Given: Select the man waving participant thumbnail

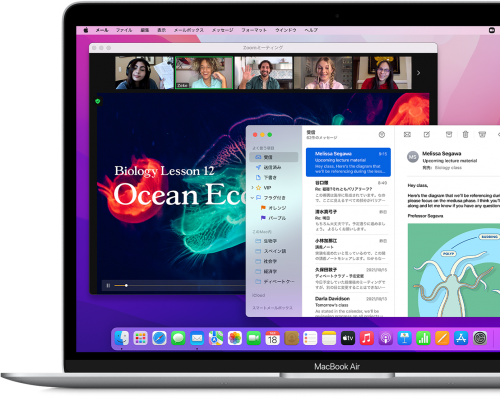Looking at the screenshot, I should (x=263, y=73).
